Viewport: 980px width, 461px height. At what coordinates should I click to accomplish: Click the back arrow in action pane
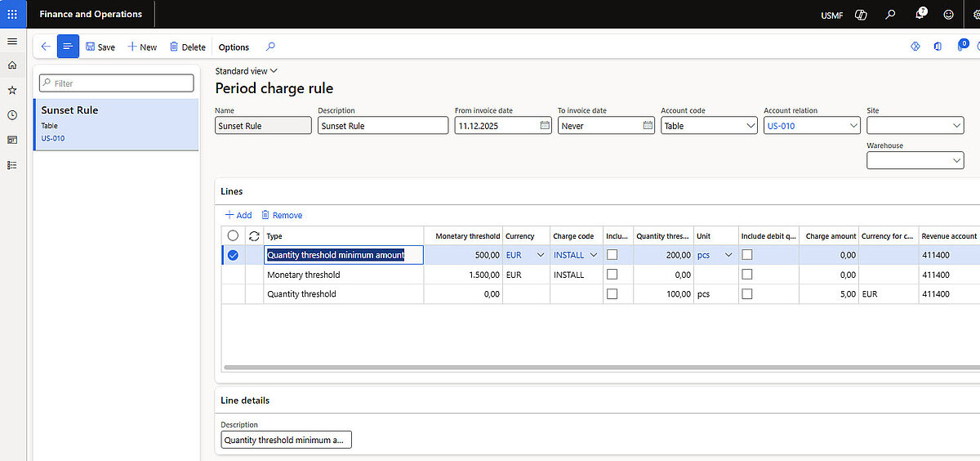[x=46, y=47]
